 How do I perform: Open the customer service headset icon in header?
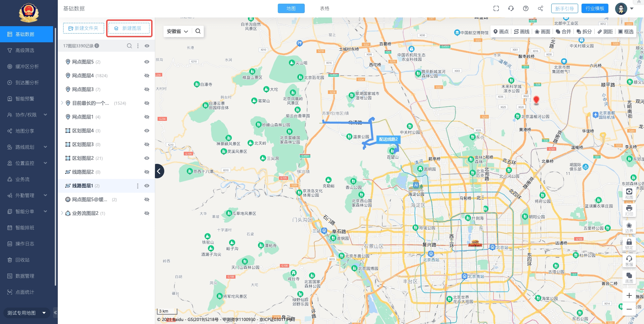click(x=511, y=8)
